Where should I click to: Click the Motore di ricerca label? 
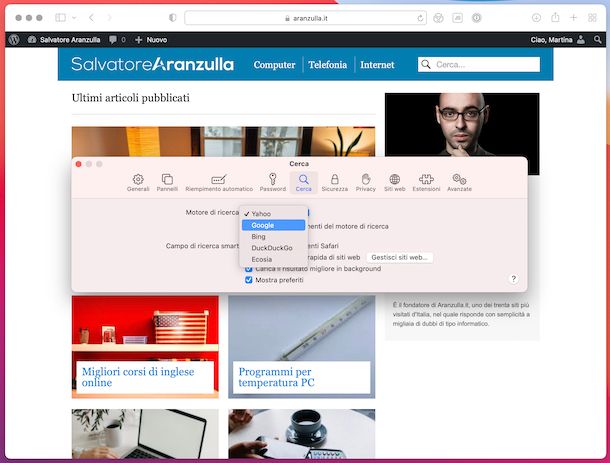point(212,212)
